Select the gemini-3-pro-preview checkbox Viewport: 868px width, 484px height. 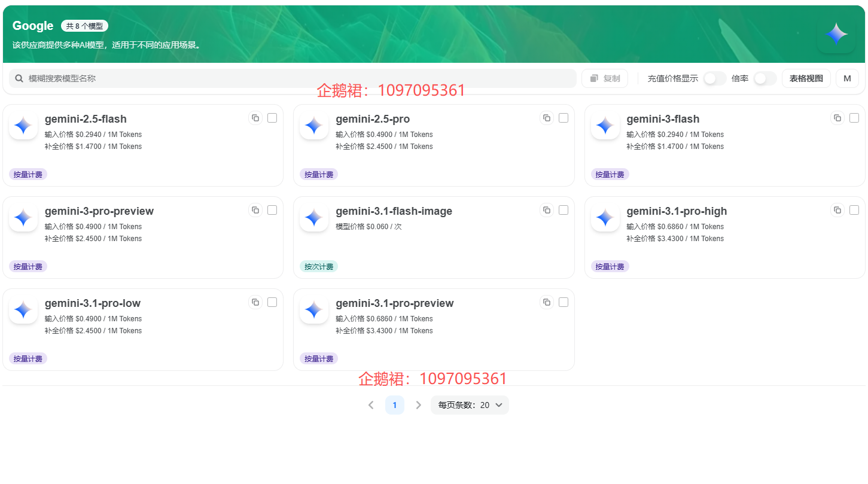272,210
